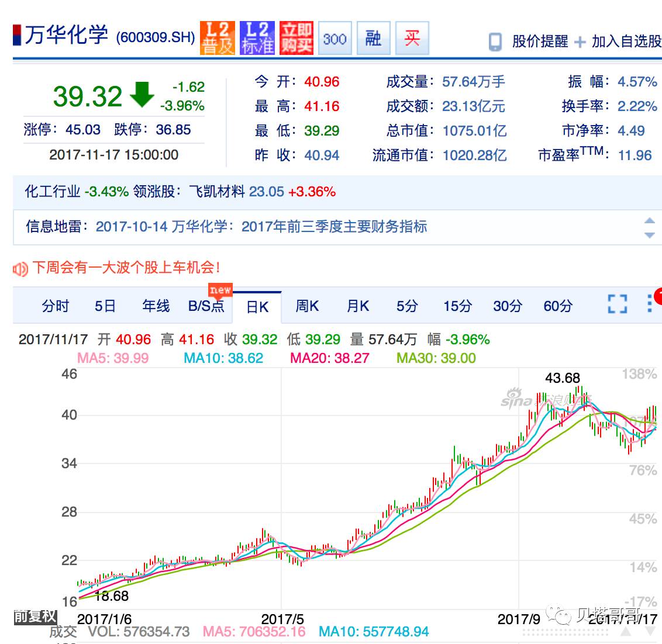Expand chart to fullscreen icon

point(617,304)
